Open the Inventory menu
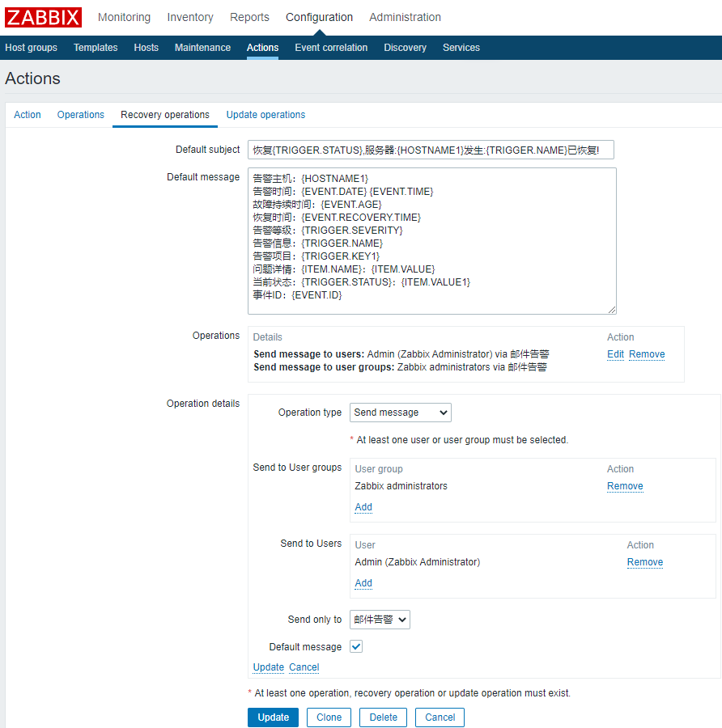Viewport: 722px width, 728px height. 190,17
